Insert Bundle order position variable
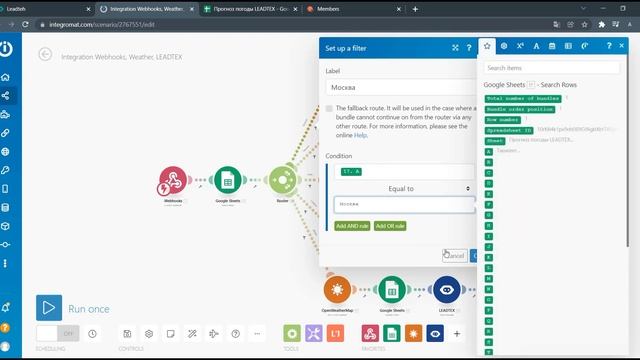Viewport: 640px width, 360px height. click(520, 109)
